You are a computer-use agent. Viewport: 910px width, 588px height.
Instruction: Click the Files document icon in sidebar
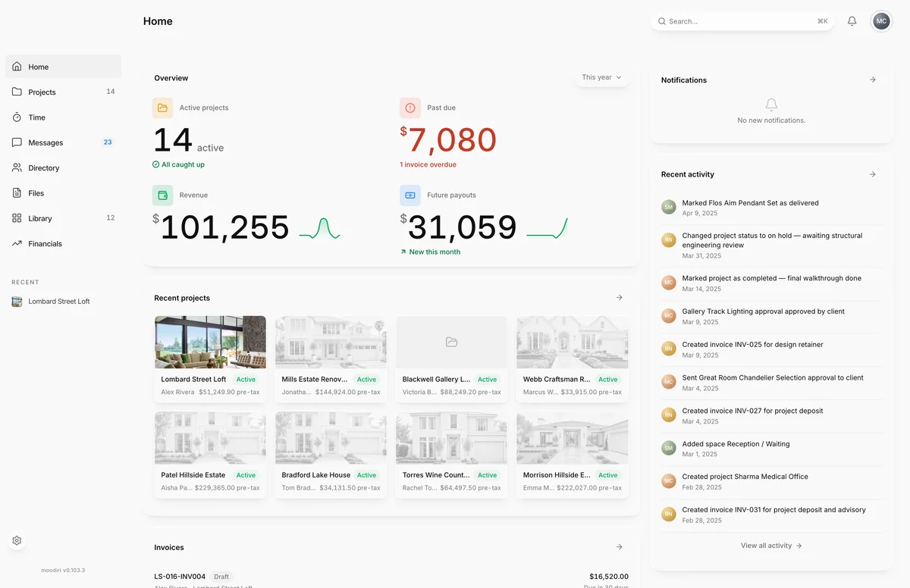click(x=17, y=193)
